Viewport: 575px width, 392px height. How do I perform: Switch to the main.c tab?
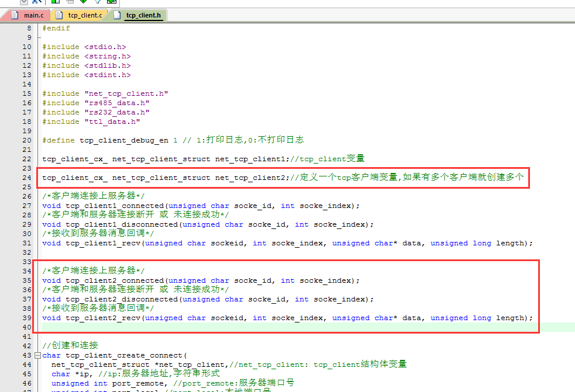33,15
